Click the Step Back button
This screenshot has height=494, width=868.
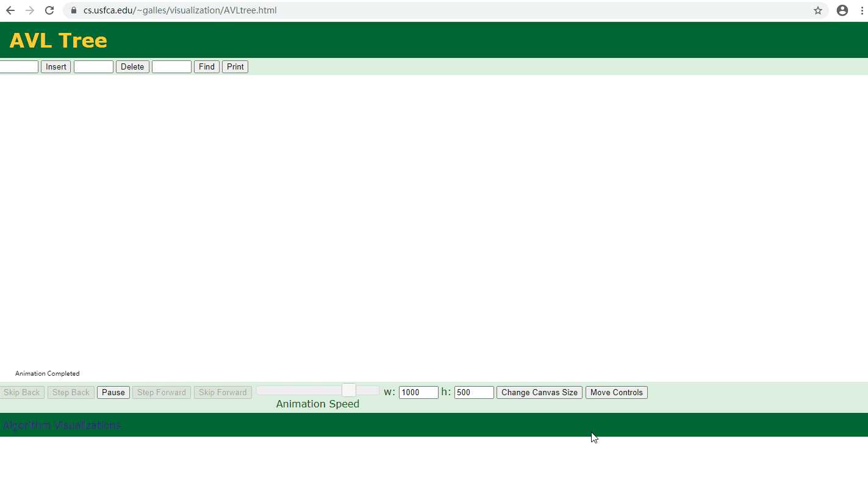tap(71, 393)
